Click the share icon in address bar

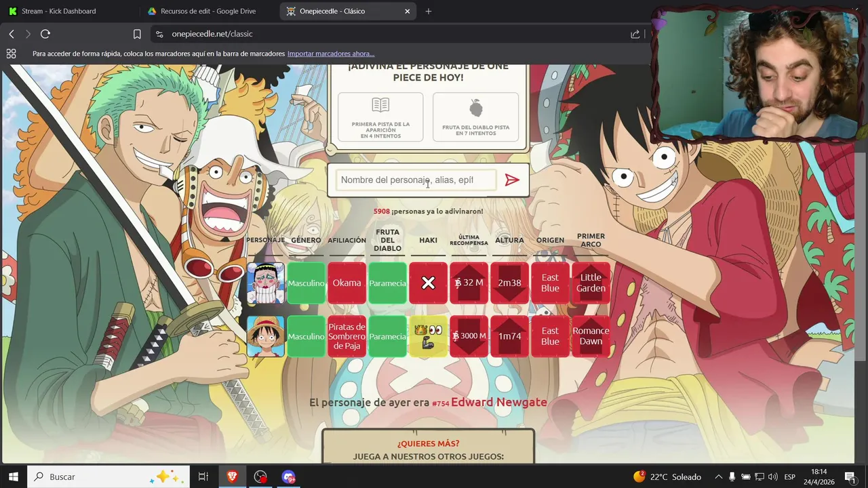(635, 34)
